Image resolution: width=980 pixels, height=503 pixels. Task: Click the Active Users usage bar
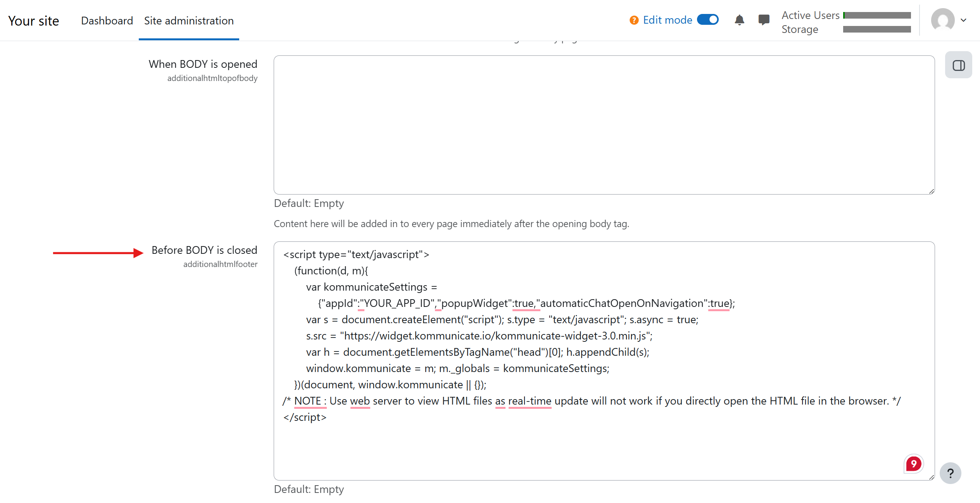[877, 15]
